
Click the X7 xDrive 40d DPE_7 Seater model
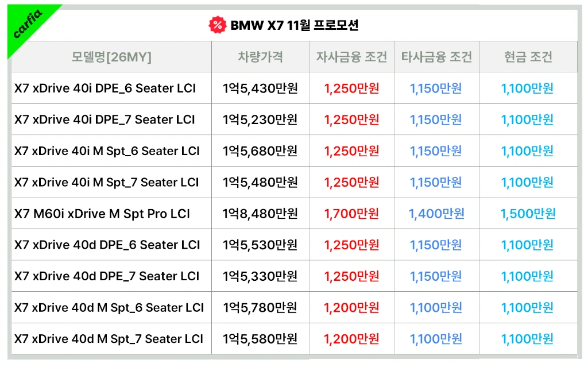coord(107,276)
